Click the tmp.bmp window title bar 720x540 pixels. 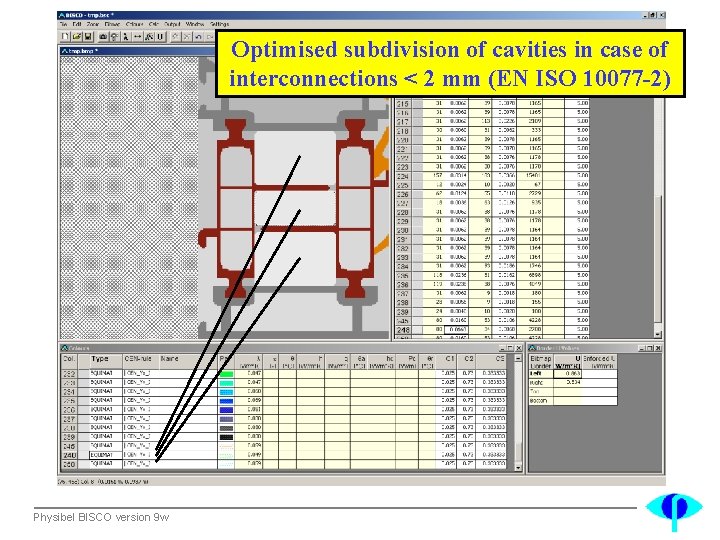(x=138, y=51)
